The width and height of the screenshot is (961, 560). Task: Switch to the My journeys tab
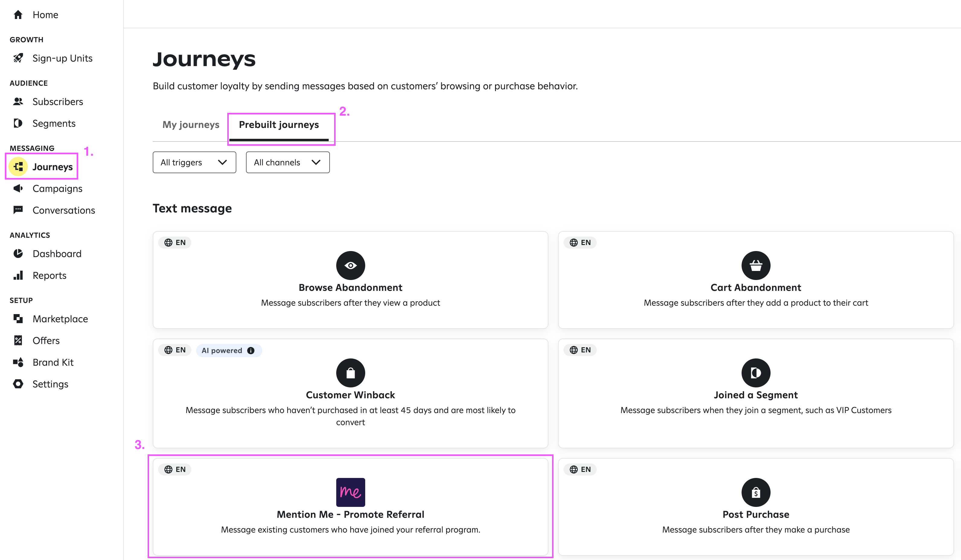click(x=191, y=125)
